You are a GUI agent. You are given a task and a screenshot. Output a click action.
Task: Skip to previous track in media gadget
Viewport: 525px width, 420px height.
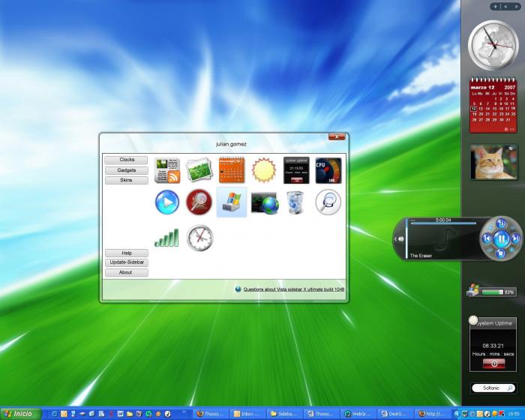487,238
